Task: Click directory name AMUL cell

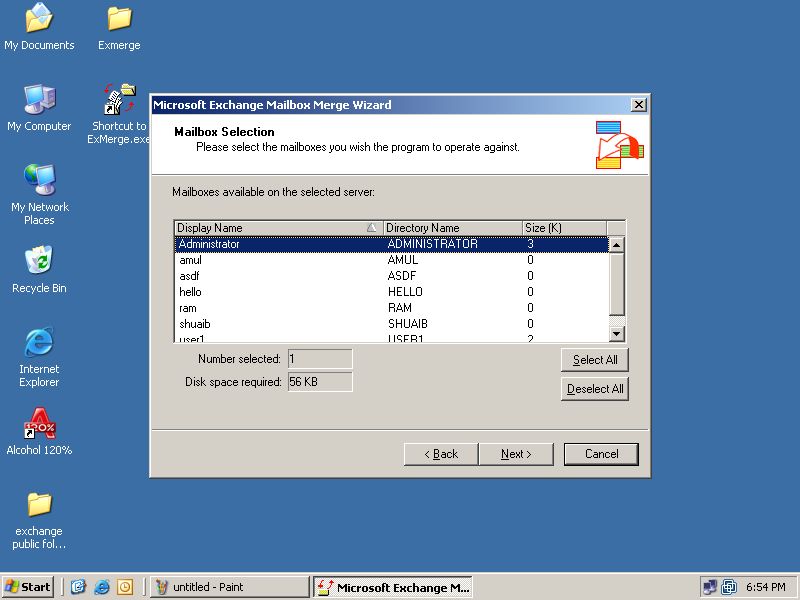Action: point(403,260)
